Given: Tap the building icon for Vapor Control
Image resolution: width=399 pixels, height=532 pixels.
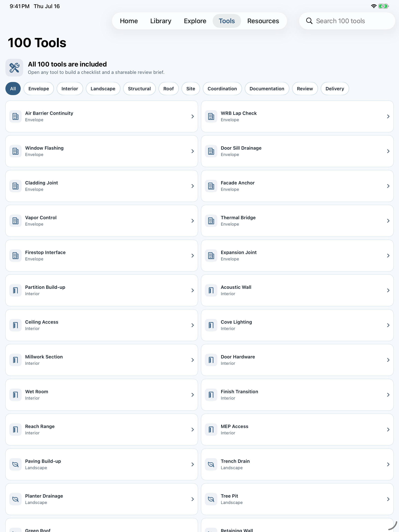Looking at the screenshot, I should (15, 221).
